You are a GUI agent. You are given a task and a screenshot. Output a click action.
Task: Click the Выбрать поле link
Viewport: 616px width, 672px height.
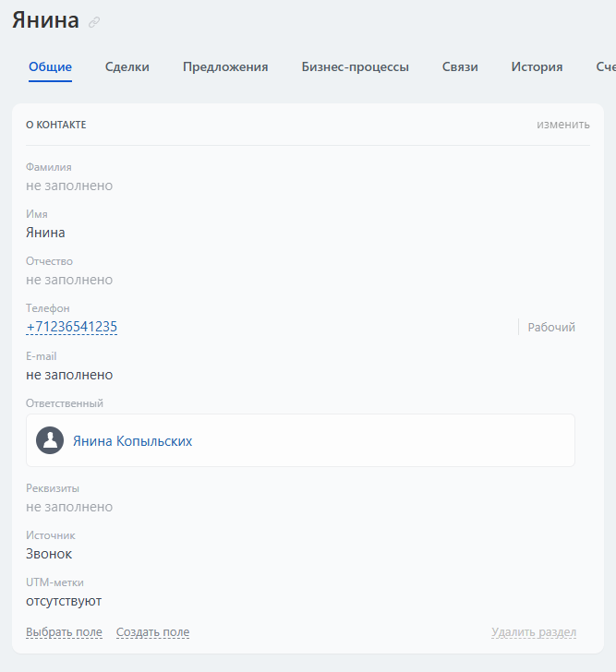point(64,632)
